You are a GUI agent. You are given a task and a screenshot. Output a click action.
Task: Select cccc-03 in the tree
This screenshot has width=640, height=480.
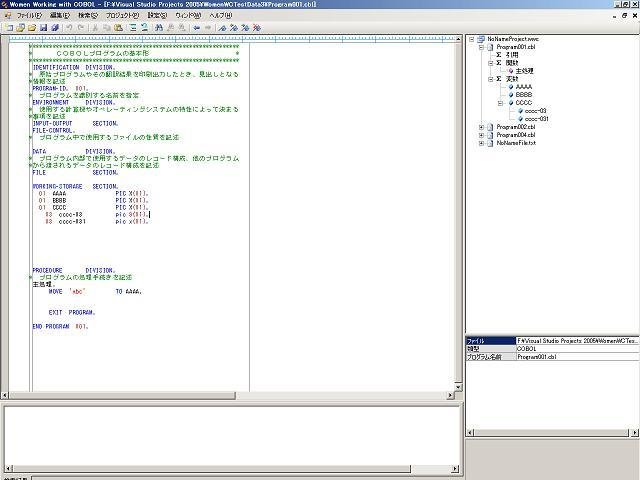coord(536,111)
